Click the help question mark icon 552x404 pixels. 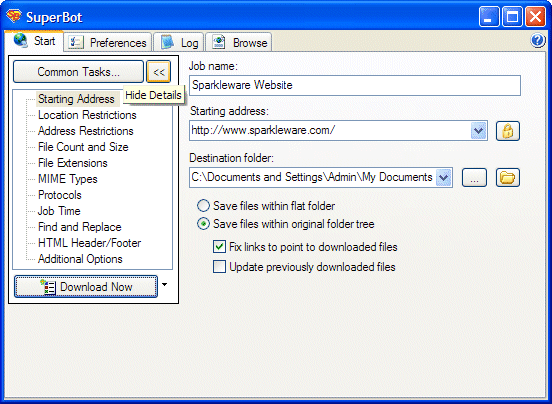point(538,40)
